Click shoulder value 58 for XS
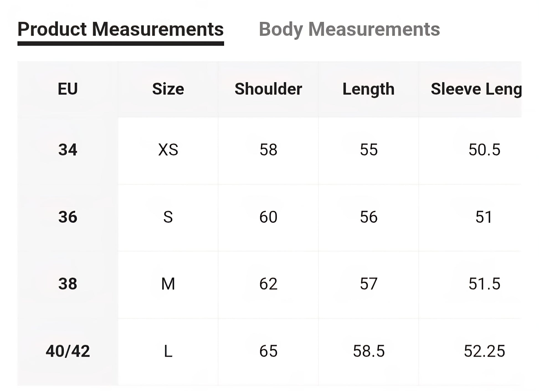Screen dimensions: 539x392 (268, 150)
